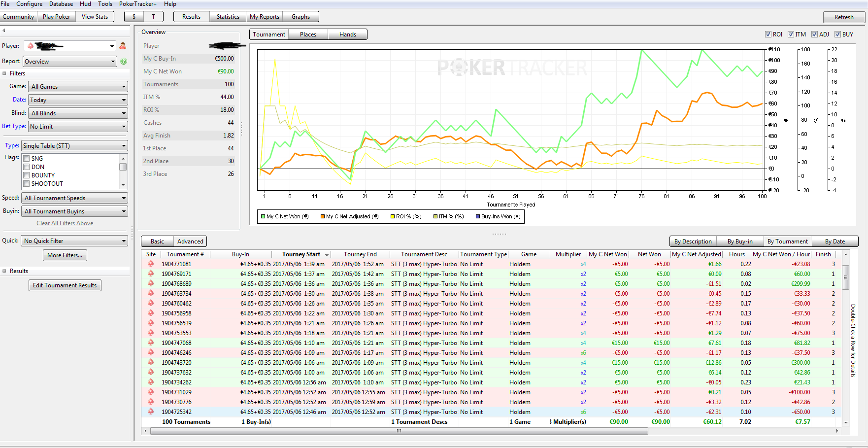The height and width of the screenshot is (448, 868).
Task: Click site icon for tournament 1904769171
Action: click(x=151, y=274)
